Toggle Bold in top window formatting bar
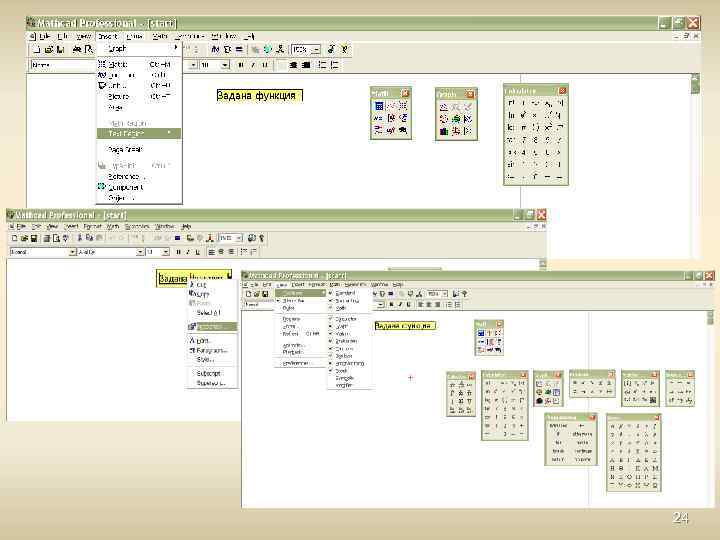 tap(240, 65)
